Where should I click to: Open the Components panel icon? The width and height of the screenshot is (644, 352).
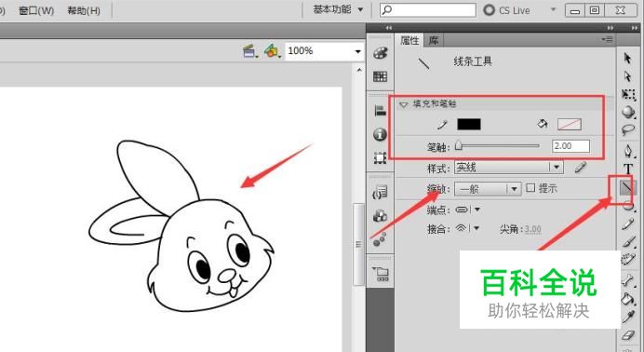pyautogui.click(x=380, y=216)
